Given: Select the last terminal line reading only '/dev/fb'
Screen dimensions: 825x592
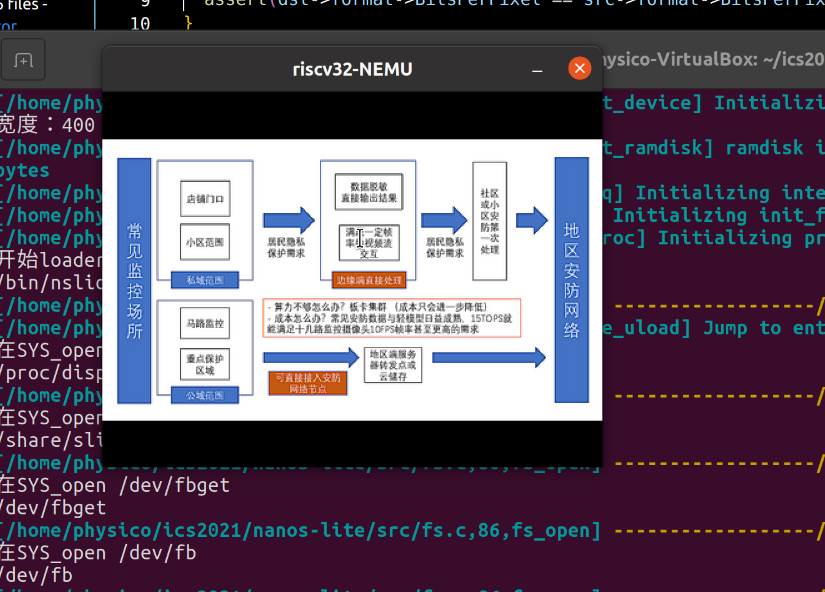Looking at the screenshot, I should [36, 575].
